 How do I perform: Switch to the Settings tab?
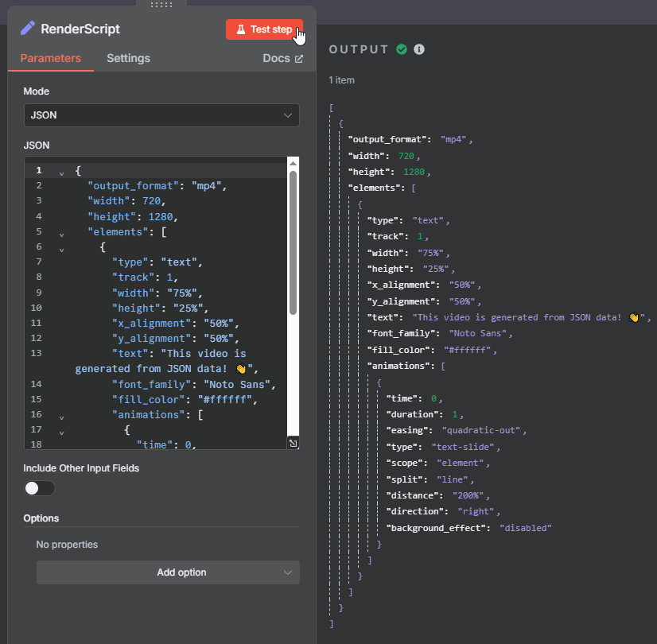click(x=128, y=58)
